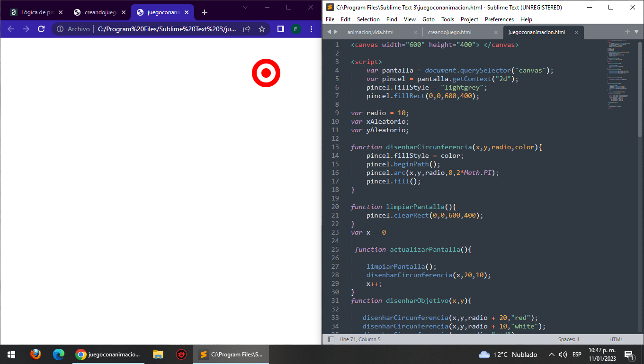Show hidden system tray icons
The image size is (644, 364).
click(551, 355)
